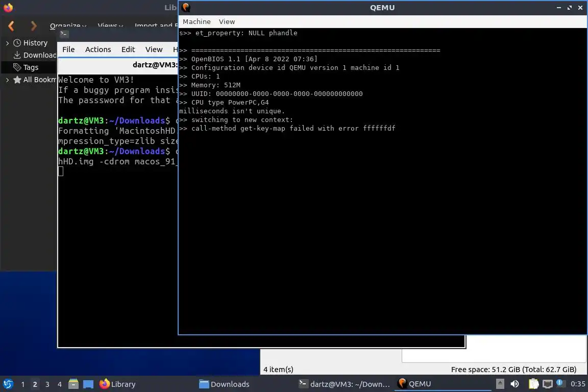The width and height of the screenshot is (588, 392).
Task: Open the LXQt application menu
Action: click(x=8, y=384)
